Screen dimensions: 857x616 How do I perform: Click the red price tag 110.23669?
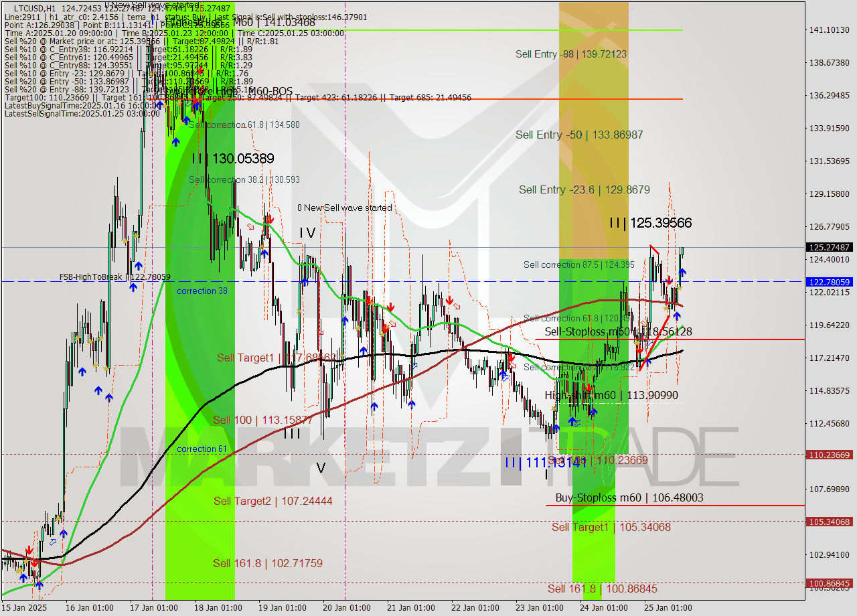(830, 455)
